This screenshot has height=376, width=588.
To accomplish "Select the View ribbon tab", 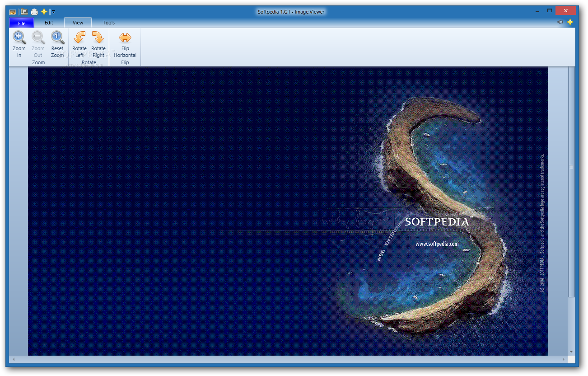I will 78,23.
